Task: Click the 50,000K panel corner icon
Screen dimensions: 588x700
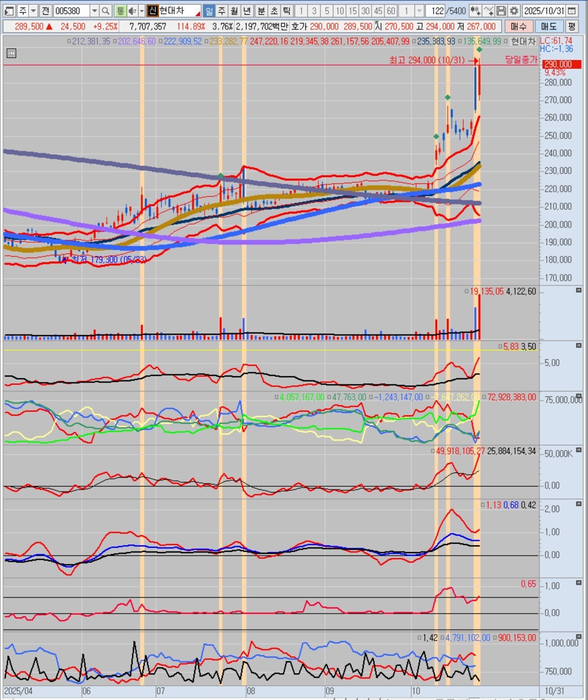Action: [579, 450]
